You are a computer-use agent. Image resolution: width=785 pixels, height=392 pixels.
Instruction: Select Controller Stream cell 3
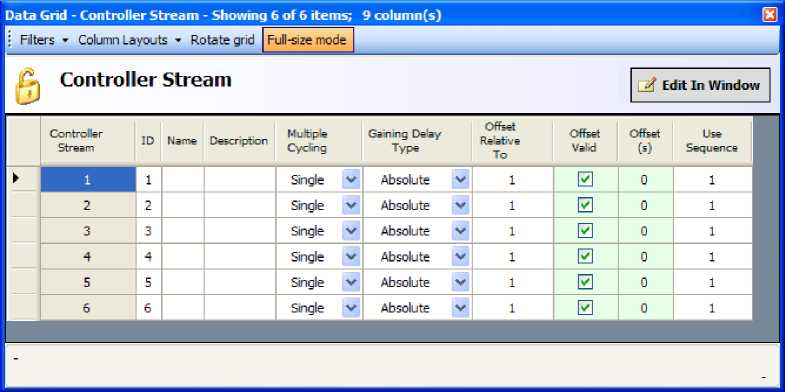tap(88, 231)
